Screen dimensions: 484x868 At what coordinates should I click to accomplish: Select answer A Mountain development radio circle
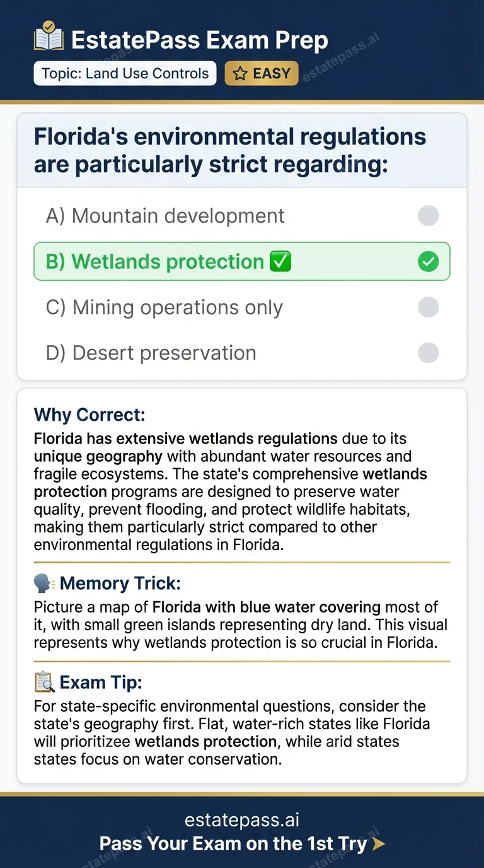(428, 216)
